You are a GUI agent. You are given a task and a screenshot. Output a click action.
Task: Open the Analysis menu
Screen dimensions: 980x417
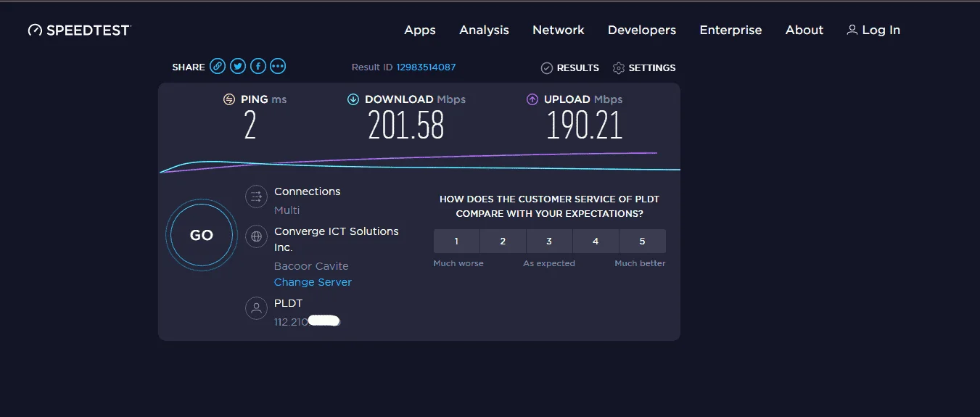click(484, 30)
